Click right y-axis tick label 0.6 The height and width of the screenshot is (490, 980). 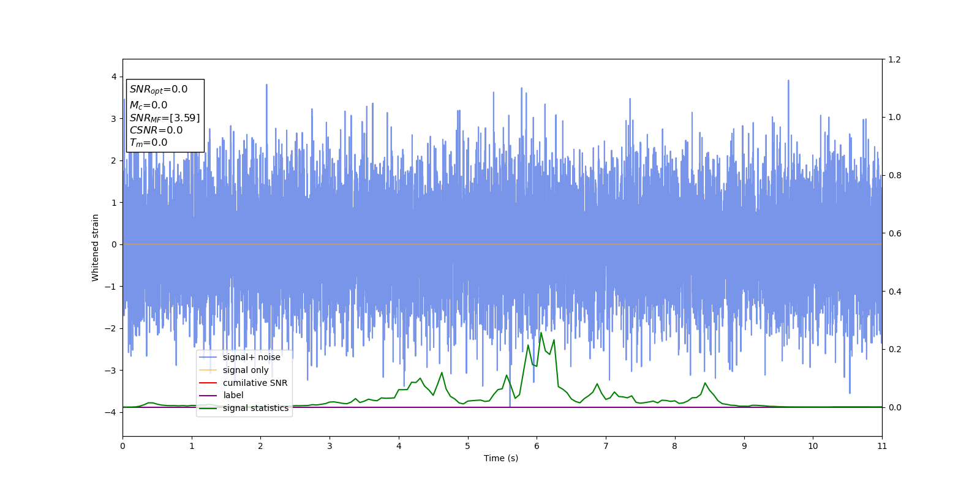tap(894, 233)
